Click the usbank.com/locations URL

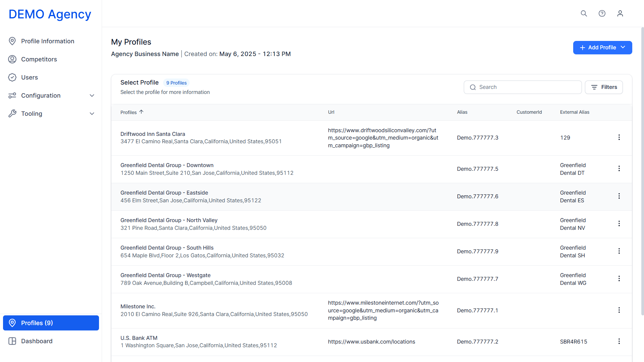click(x=371, y=342)
